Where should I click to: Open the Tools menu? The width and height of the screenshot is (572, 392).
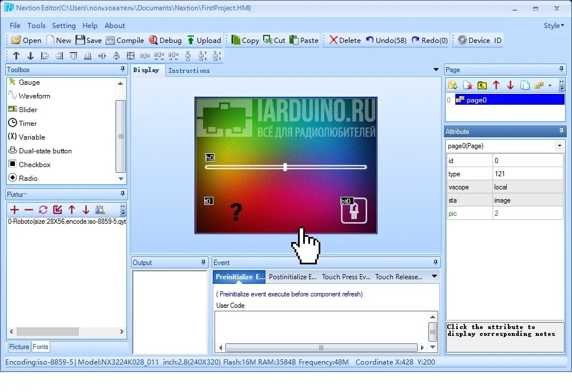pos(37,25)
